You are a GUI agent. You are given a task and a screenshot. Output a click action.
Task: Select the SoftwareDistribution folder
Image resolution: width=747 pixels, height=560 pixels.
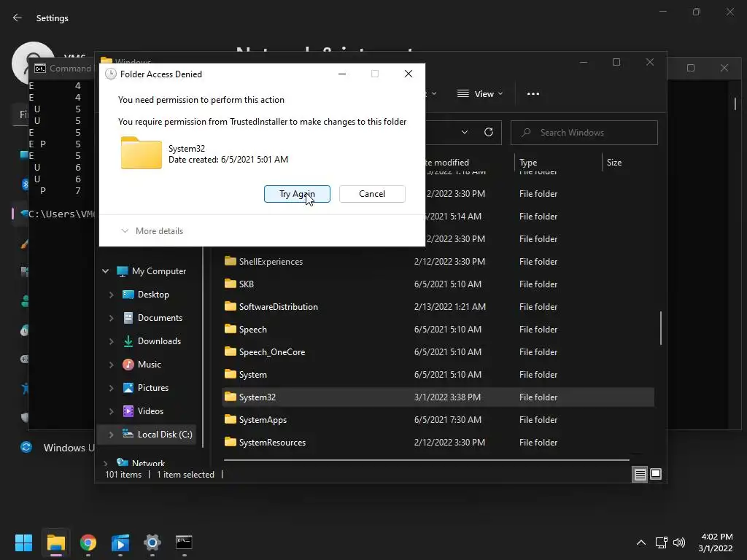click(278, 307)
